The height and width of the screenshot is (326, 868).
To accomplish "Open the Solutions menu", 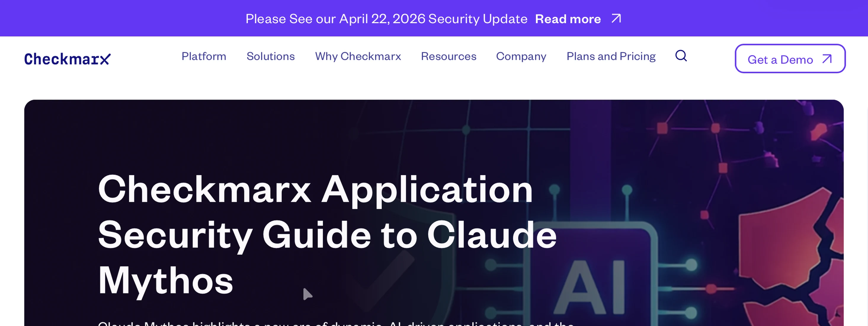I will pyautogui.click(x=270, y=56).
